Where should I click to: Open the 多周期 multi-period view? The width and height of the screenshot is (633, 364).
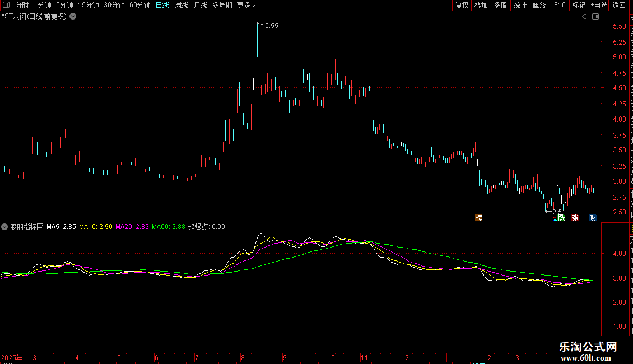pos(222,5)
